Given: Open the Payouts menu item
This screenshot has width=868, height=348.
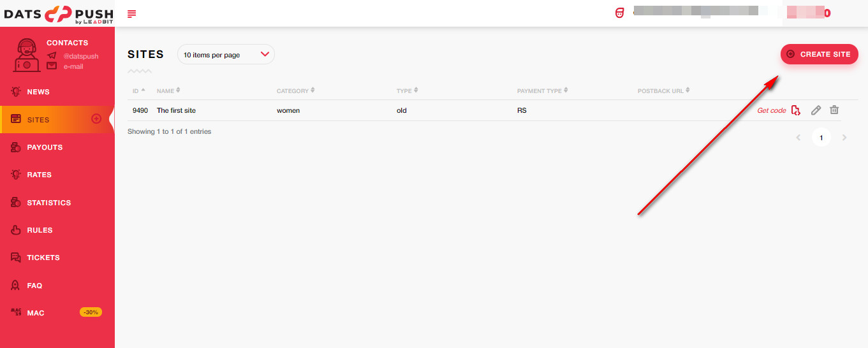Looking at the screenshot, I should (45, 147).
